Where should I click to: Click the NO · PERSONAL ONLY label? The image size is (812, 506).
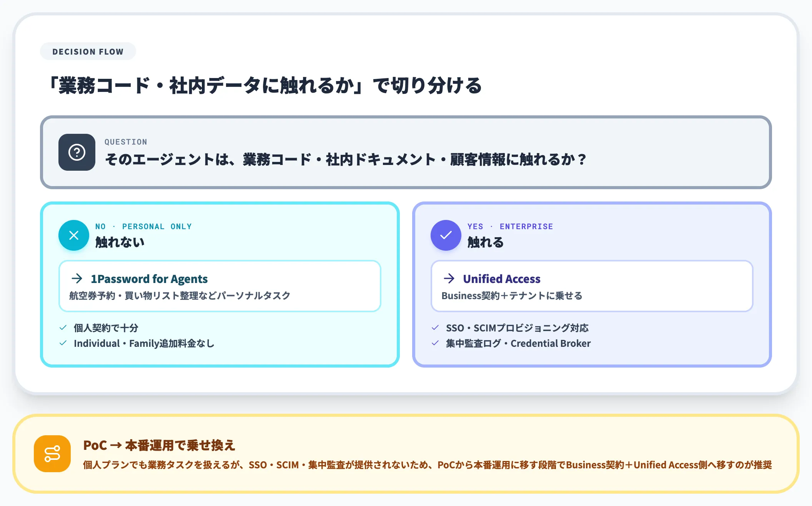point(143,226)
